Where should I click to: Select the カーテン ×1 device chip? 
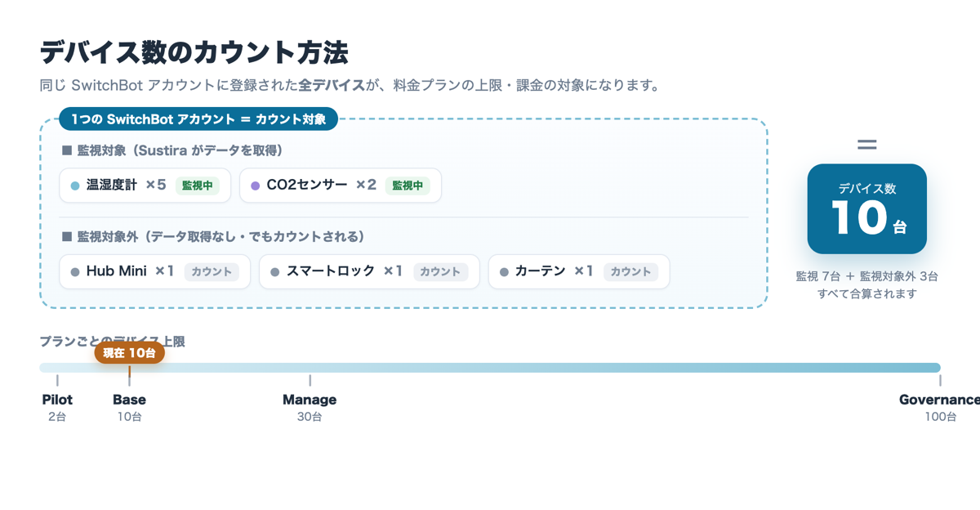pyautogui.click(x=579, y=271)
